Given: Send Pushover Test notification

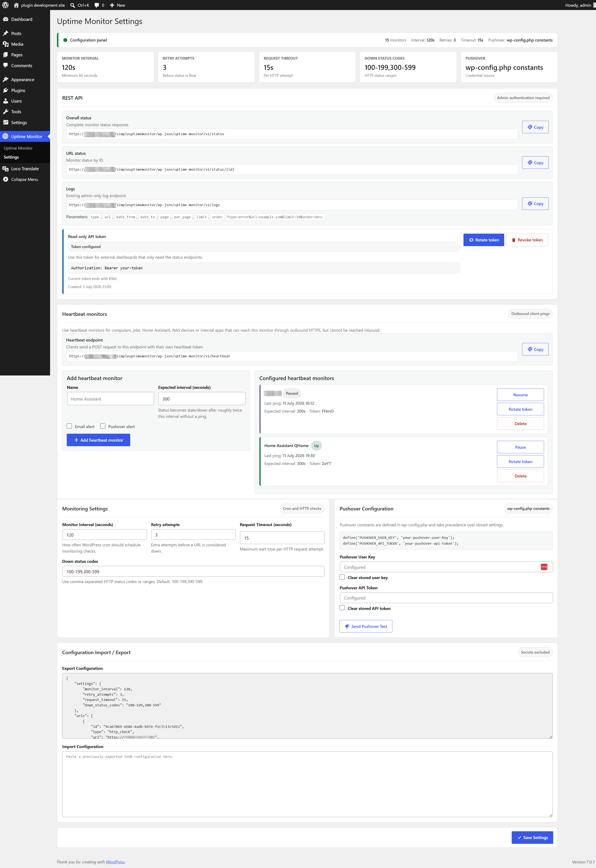Looking at the screenshot, I should [366, 626].
